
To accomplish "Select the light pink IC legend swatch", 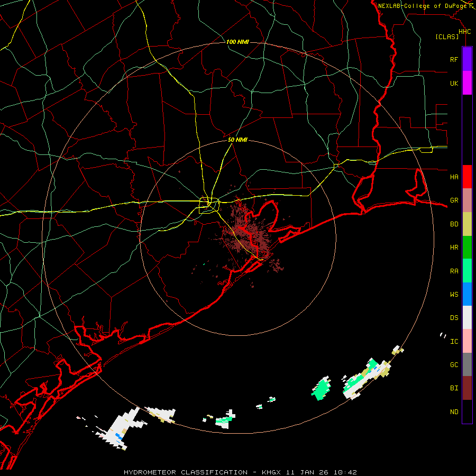I will [x=467, y=341].
